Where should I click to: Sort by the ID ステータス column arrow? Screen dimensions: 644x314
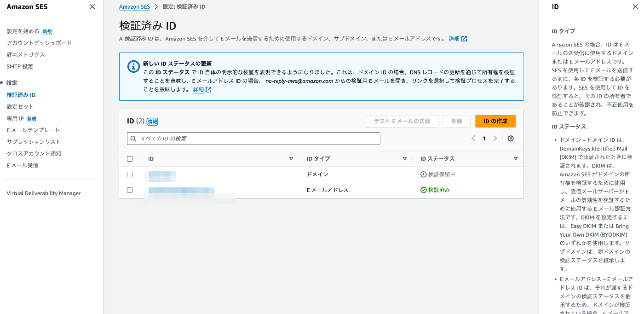point(516,159)
